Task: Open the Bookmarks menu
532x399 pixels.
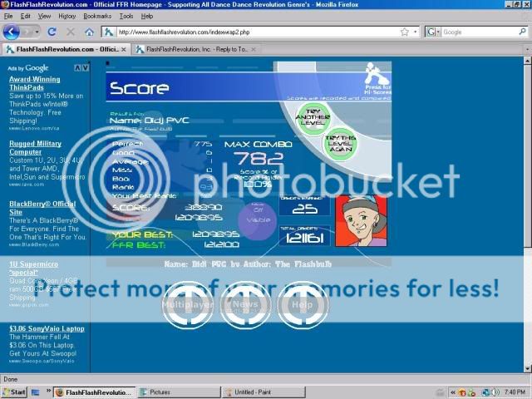Action: 97,16
